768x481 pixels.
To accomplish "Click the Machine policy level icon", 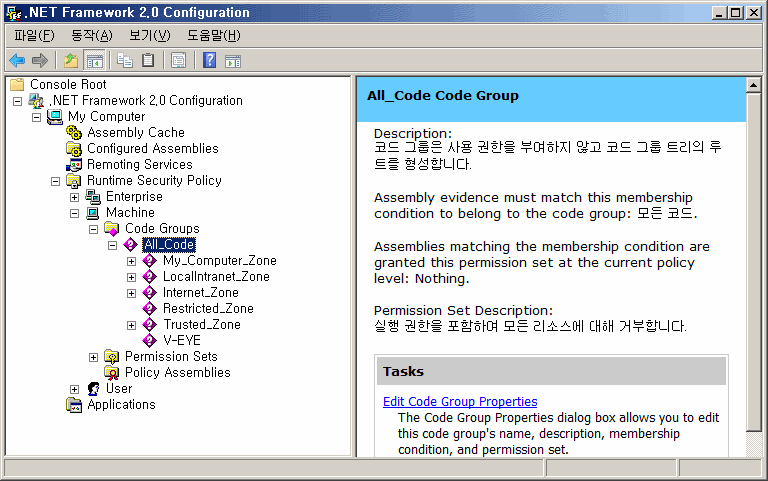I will [x=93, y=213].
